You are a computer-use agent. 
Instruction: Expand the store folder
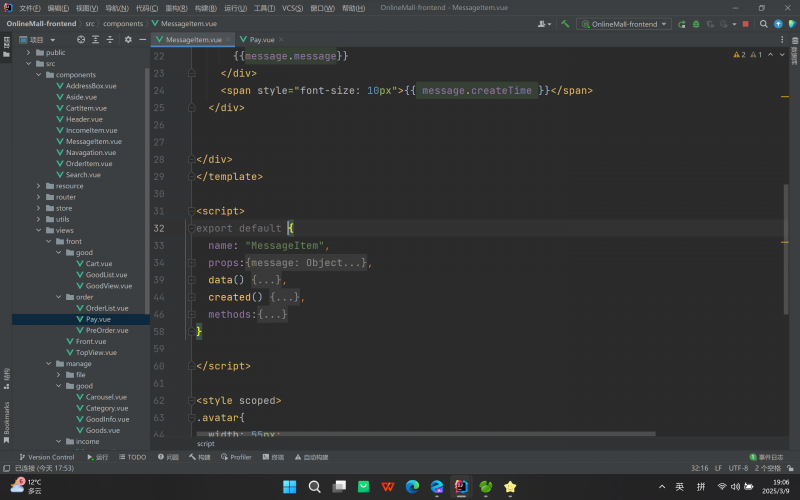point(39,208)
